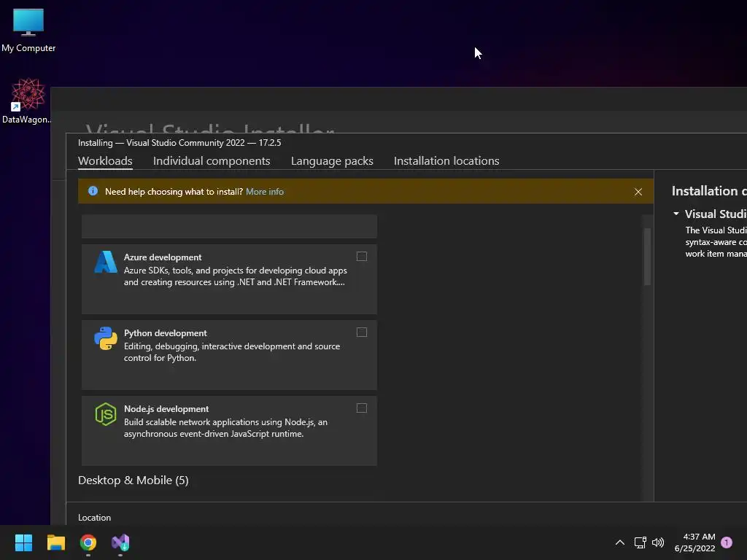Select the Python development card title

[x=166, y=332]
